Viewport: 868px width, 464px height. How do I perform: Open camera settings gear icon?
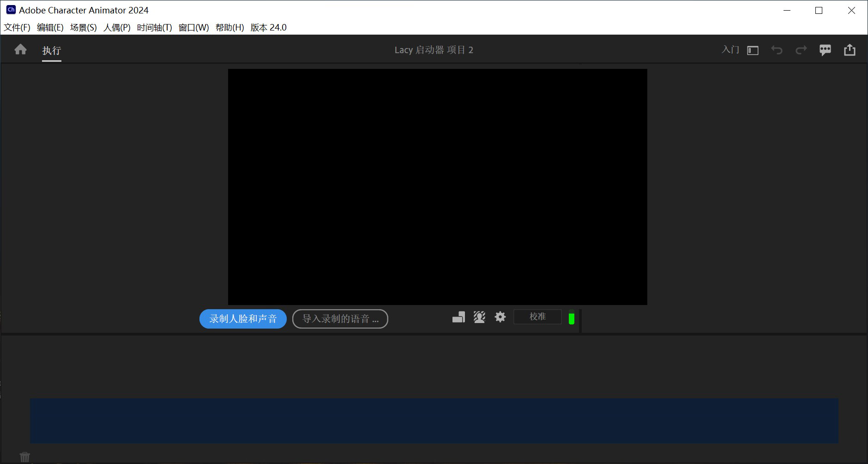500,317
